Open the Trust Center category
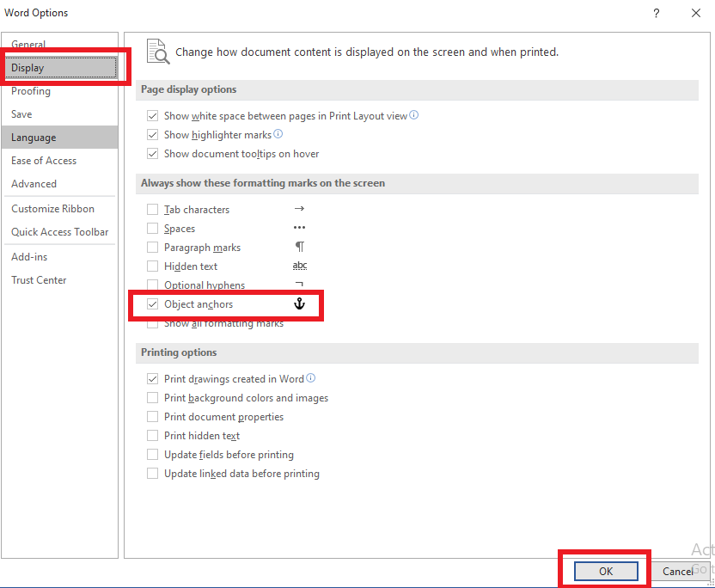The width and height of the screenshot is (715, 588). (x=59, y=280)
